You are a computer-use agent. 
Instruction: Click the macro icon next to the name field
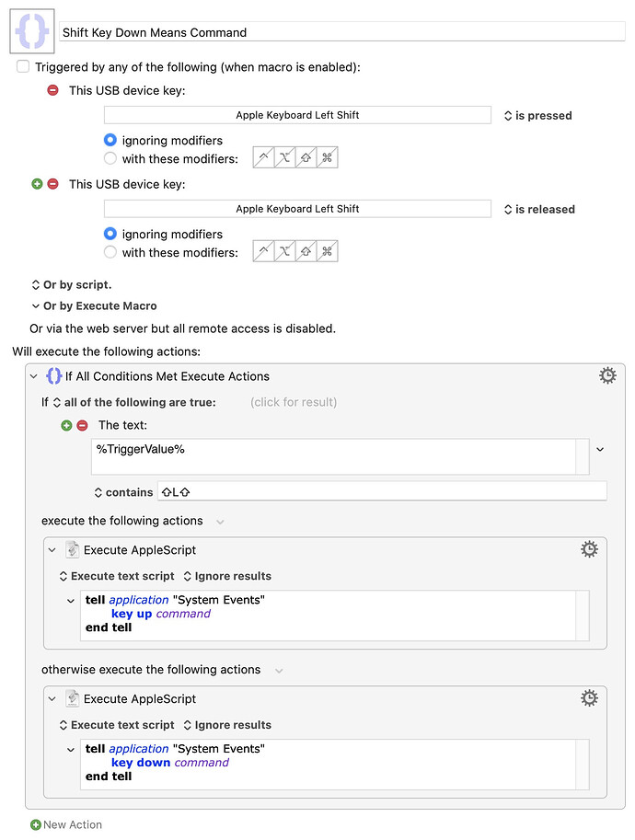click(x=32, y=31)
